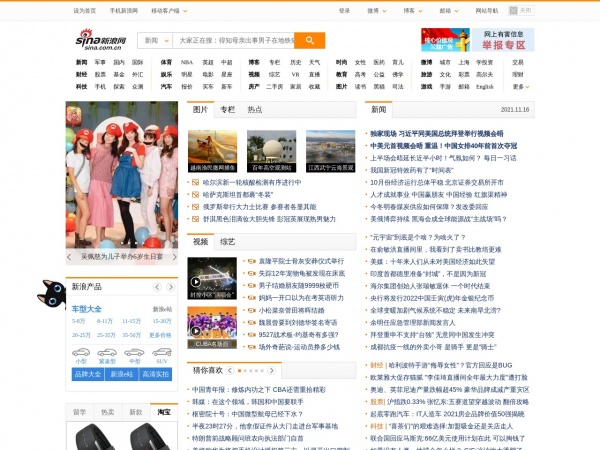Open the 财经 tag in news list
The image size is (600, 450).
click(x=377, y=365)
